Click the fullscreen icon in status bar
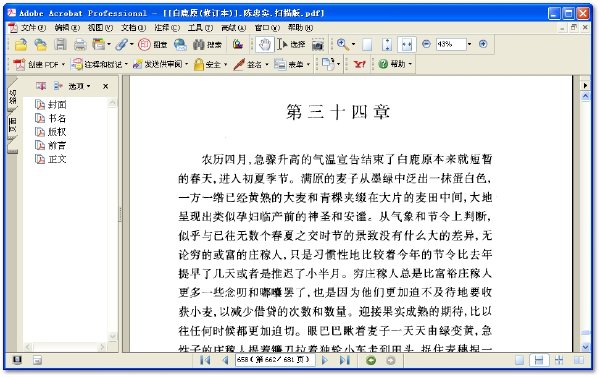The width and height of the screenshot is (600, 377). tap(17, 360)
